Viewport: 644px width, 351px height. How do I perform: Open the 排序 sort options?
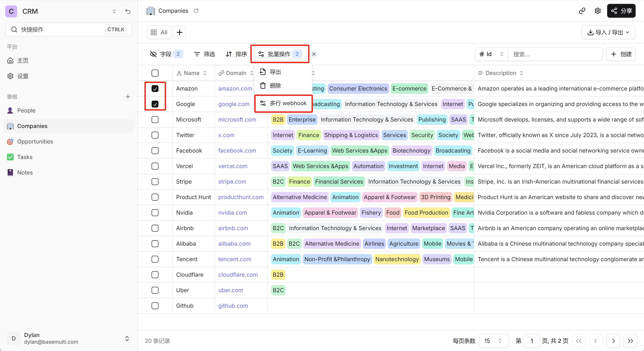tap(236, 54)
